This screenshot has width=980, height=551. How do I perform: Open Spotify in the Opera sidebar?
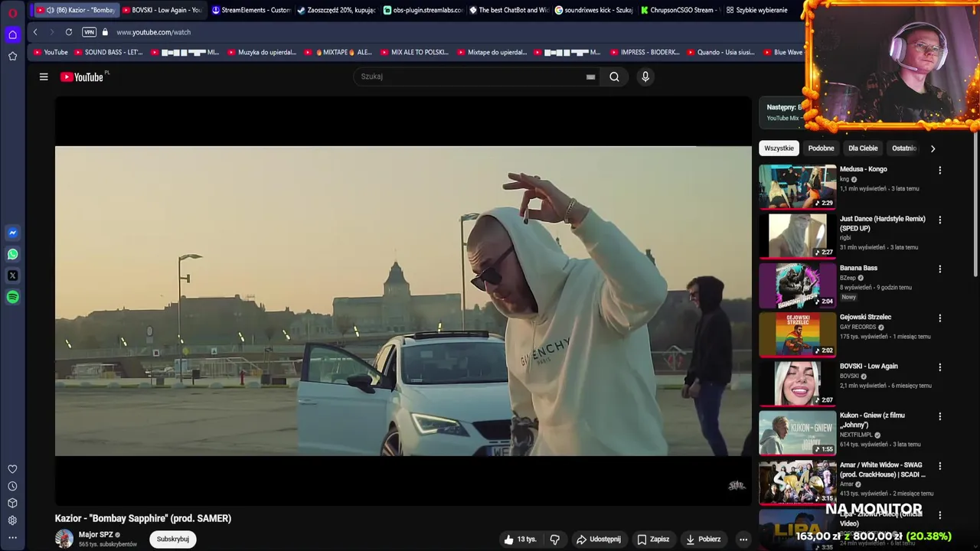[12, 297]
